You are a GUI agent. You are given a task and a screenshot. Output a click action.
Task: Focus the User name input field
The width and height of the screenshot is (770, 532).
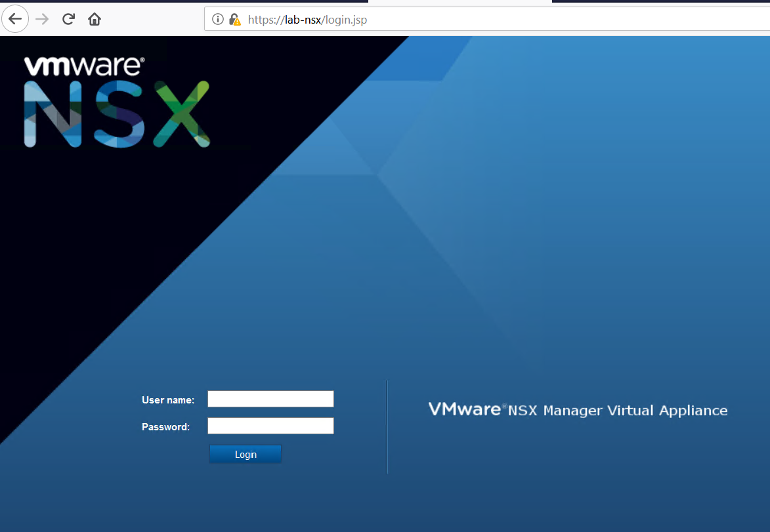270,399
